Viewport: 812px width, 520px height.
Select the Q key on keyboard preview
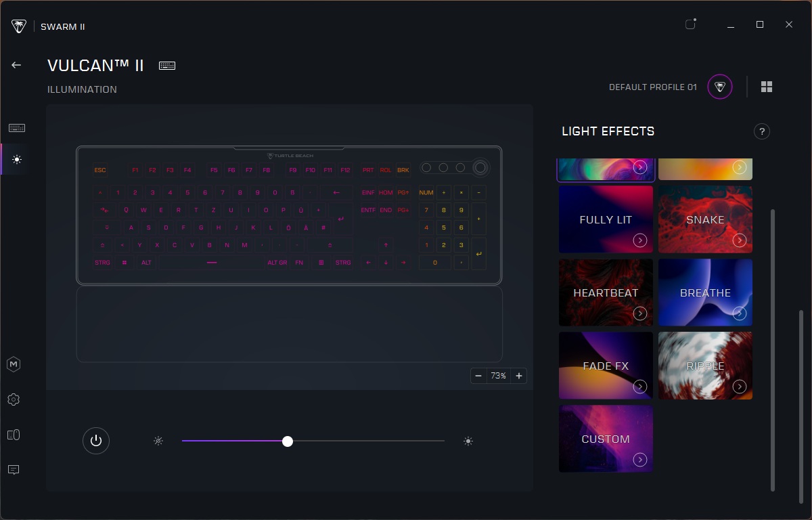click(x=127, y=210)
